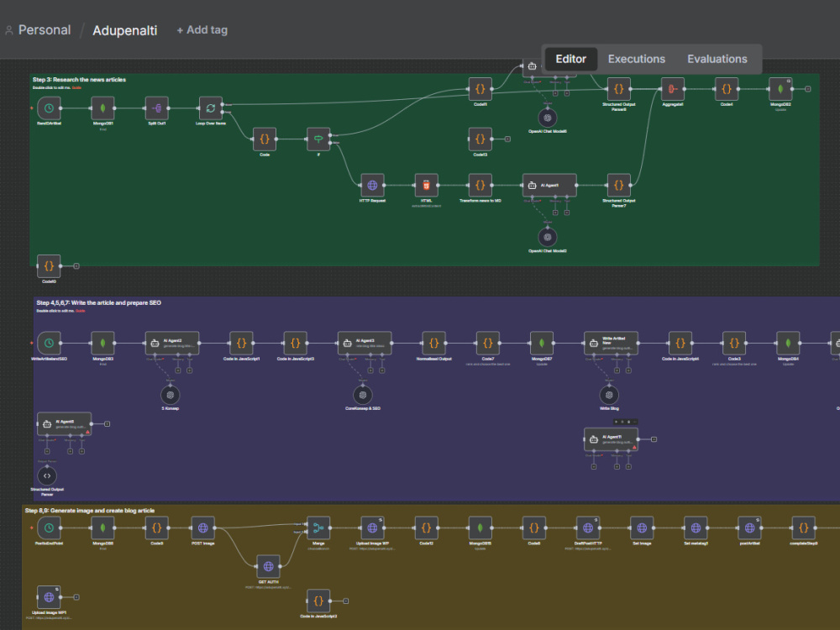Select the Transform news to MD node
Image resolution: width=840 pixels, height=630 pixels.
(480, 186)
